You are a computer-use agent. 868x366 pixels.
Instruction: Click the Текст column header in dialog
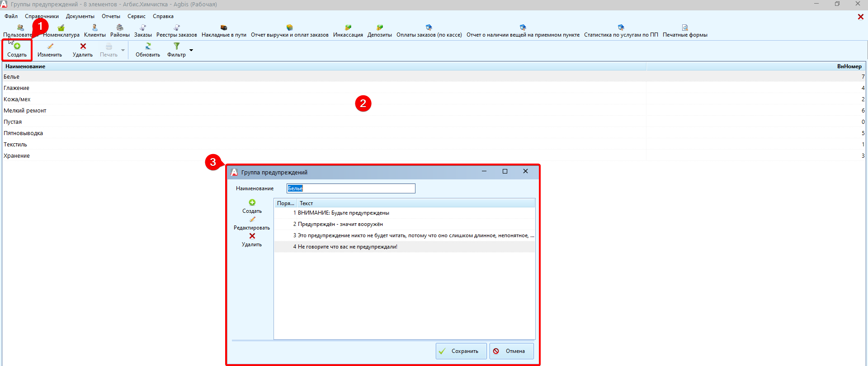click(x=416, y=203)
